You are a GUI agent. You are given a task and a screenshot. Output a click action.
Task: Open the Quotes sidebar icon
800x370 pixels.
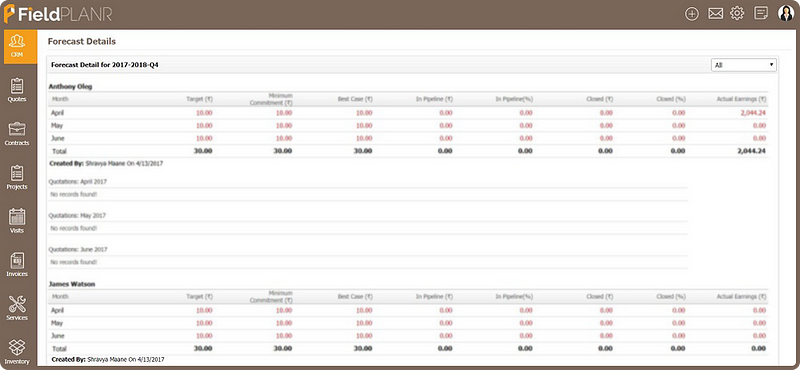tap(17, 90)
